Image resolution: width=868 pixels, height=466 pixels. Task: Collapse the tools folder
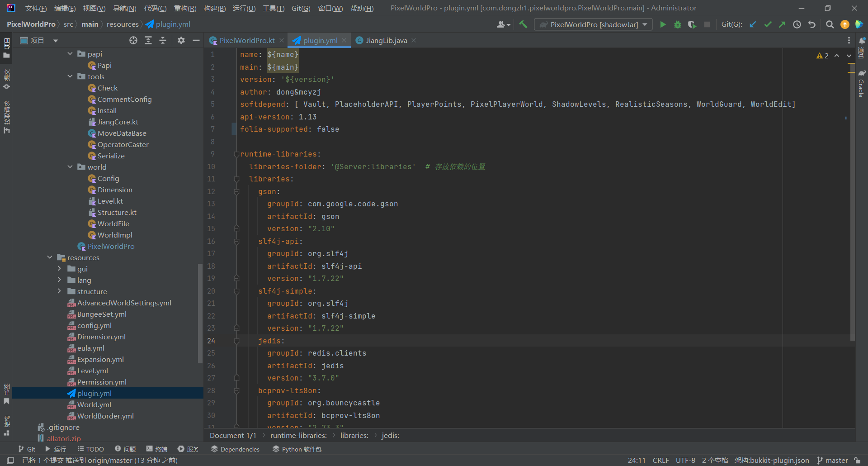coord(70,76)
